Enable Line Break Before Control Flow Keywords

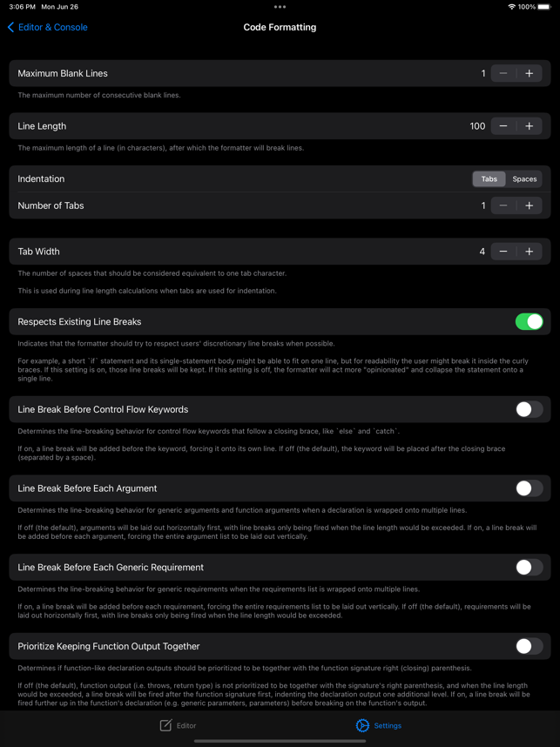pyautogui.click(x=529, y=409)
